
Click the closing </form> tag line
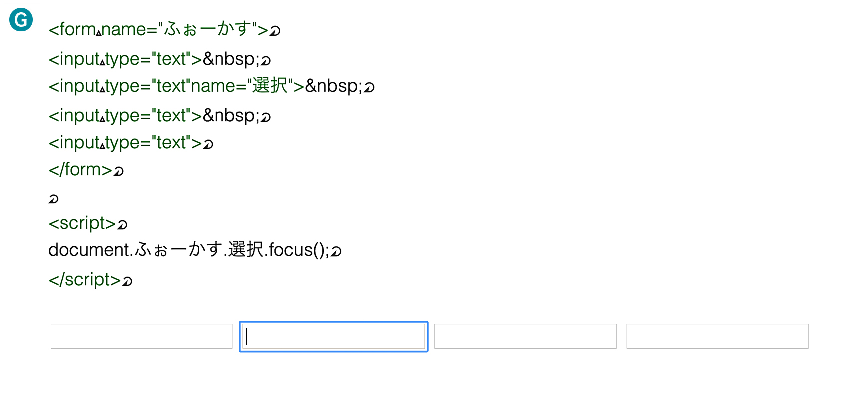point(86,170)
